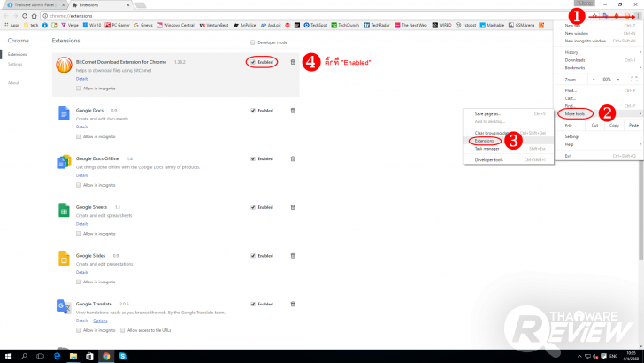
Task: Open the Verge bookmark
Action: [70, 25]
